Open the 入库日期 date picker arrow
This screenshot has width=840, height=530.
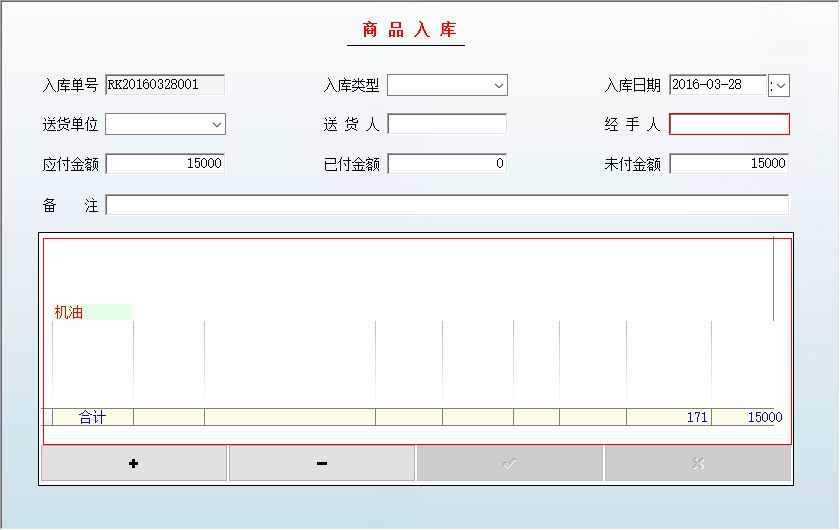click(x=779, y=86)
